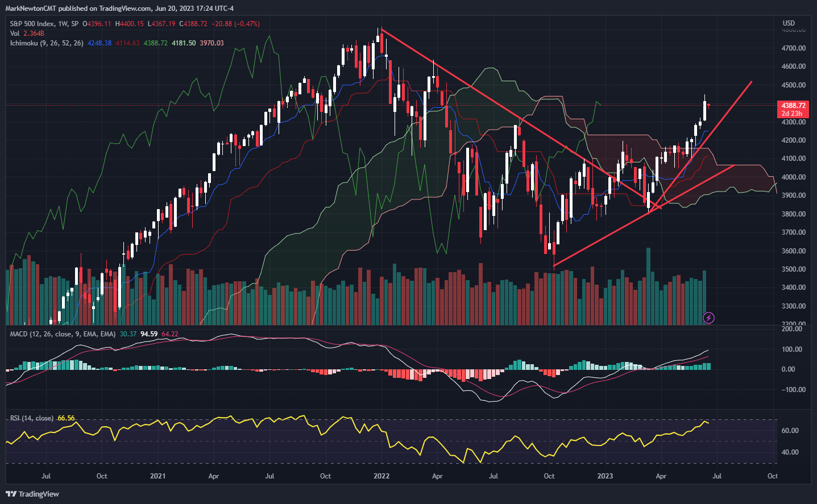Click the 2022 label on time axis
The width and height of the screenshot is (817, 504).
tap(381, 476)
